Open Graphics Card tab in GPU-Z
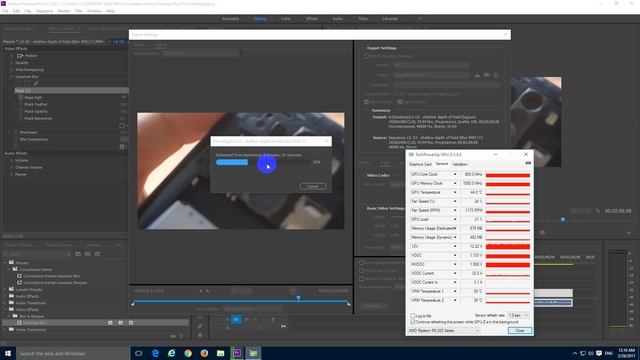Screen dimensions: 640x360 point(420,164)
